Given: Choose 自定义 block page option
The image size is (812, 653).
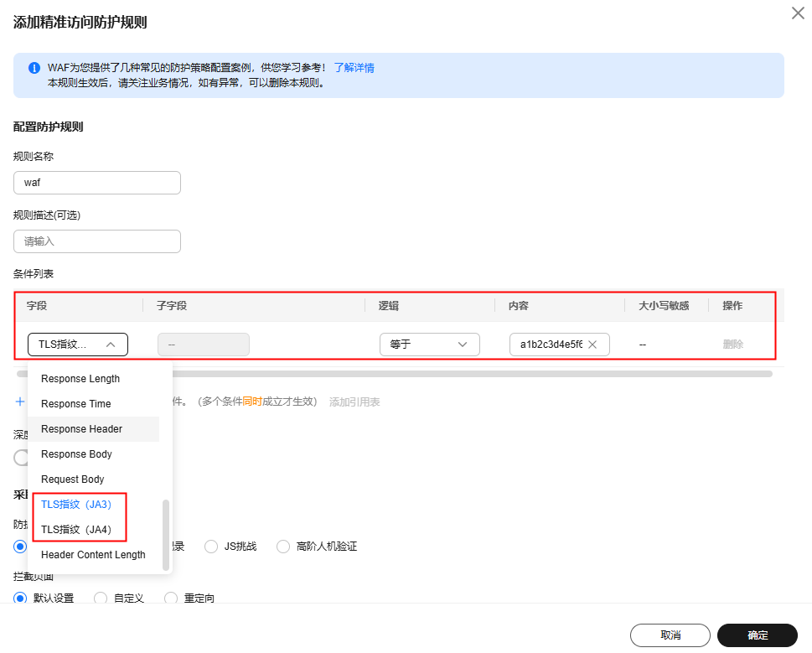Looking at the screenshot, I should point(101,599).
